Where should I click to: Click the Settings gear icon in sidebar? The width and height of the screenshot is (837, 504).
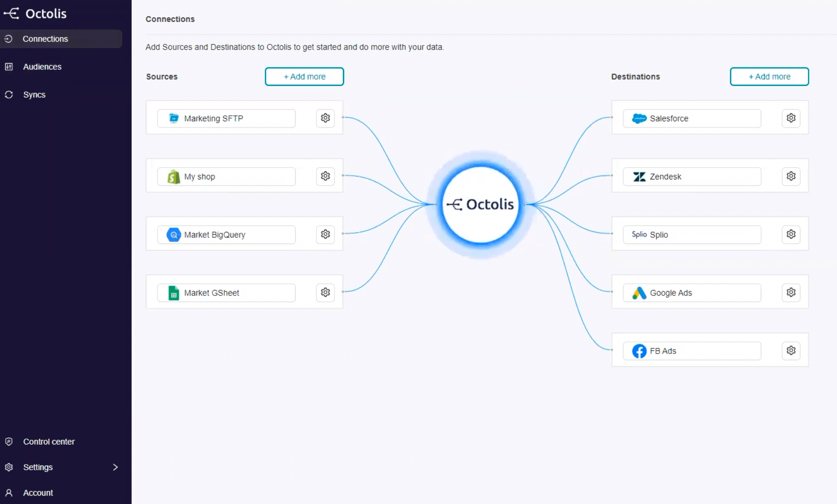click(8, 467)
